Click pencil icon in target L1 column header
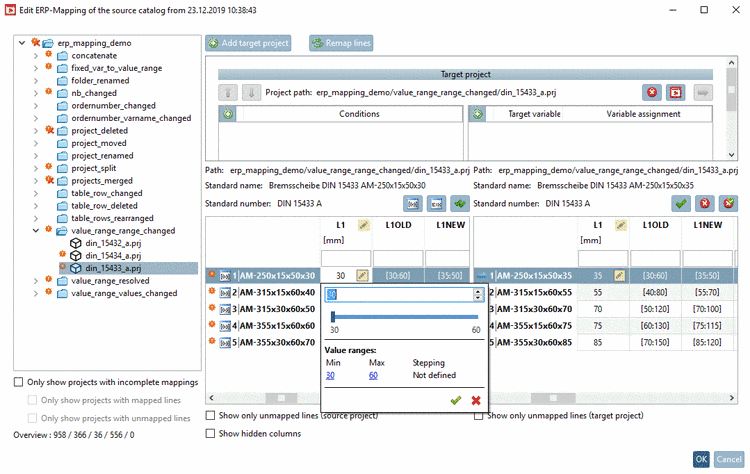This screenshot has height=474, width=750. [x=621, y=225]
